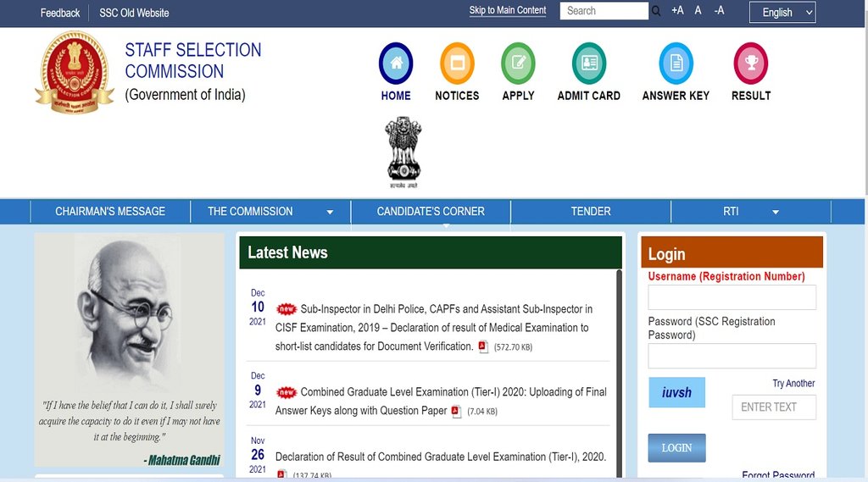This screenshot has width=868, height=482.
Task: Click the Username registration number field
Action: pyautogui.click(x=732, y=297)
